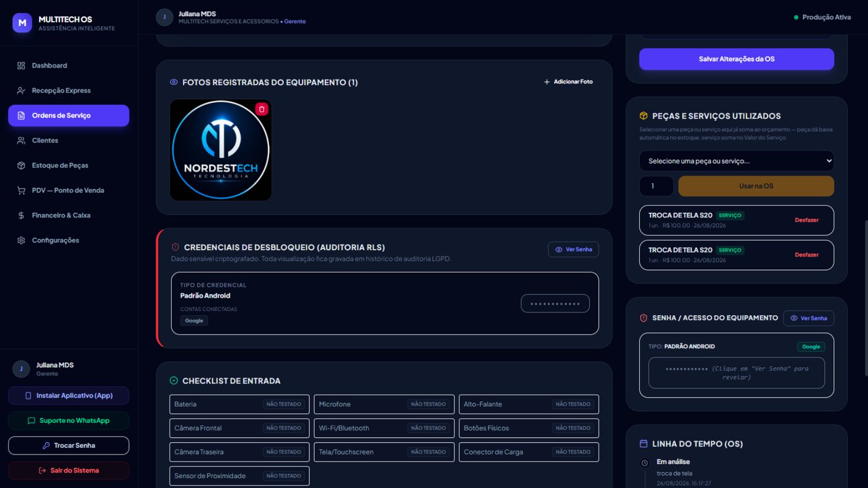Viewport: 868px width, 488px height.
Task: Open Selecione uma peça ou serviço dropdown
Action: 737,161
